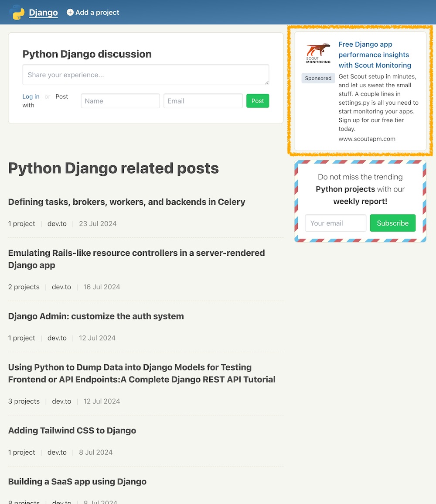436x504 pixels.
Task: Open Django Admin: customize the auth system
Action: coord(96,316)
